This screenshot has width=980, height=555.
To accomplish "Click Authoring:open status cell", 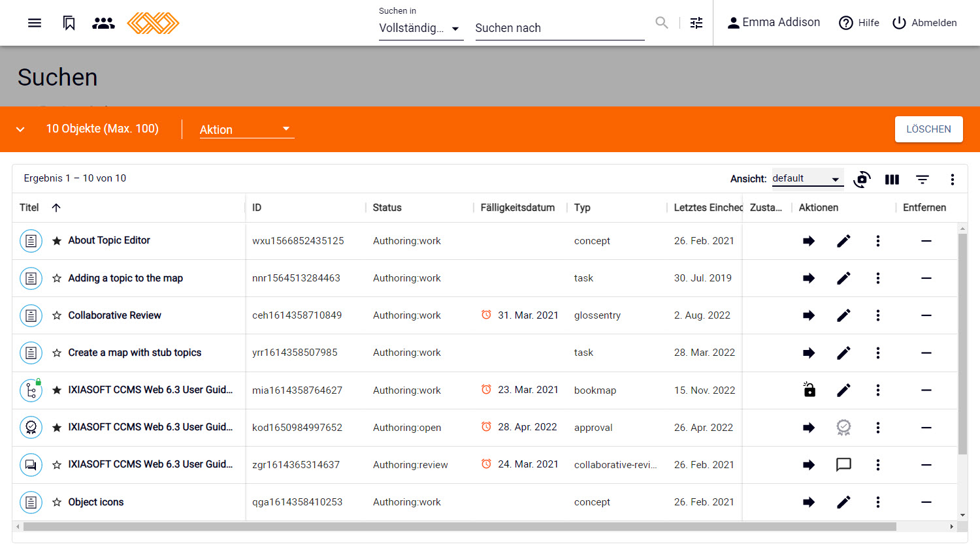I will (x=407, y=428).
